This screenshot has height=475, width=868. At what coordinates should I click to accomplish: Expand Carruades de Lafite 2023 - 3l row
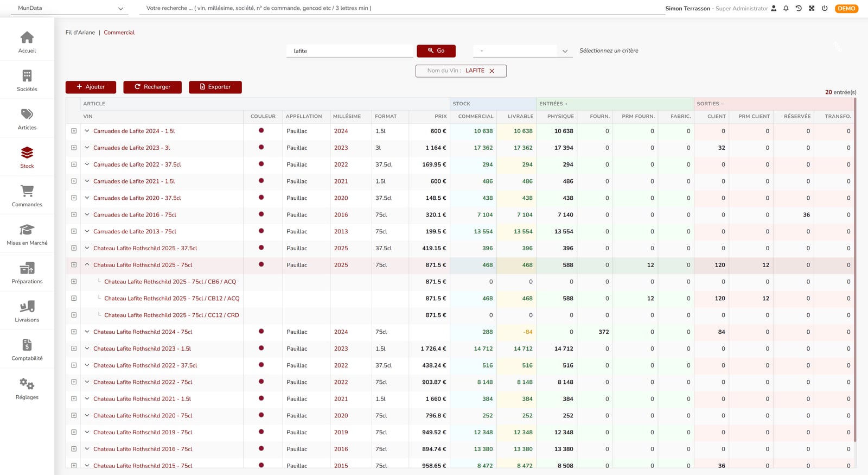tap(87, 147)
